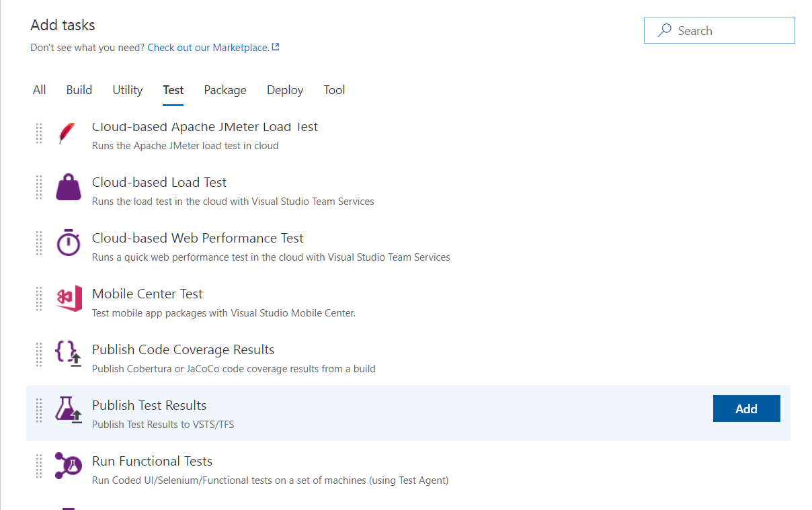Grab the drag handle for Web Performance Test
The height and width of the screenshot is (510, 812).
tap(39, 243)
